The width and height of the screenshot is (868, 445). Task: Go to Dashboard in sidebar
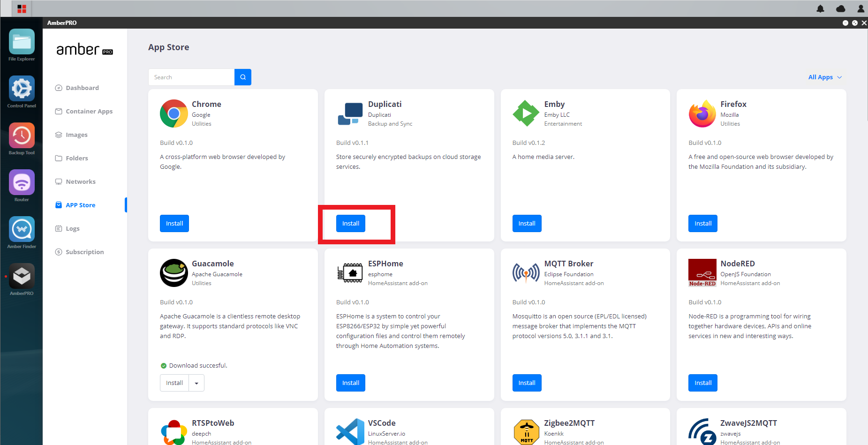tap(83, 88)
